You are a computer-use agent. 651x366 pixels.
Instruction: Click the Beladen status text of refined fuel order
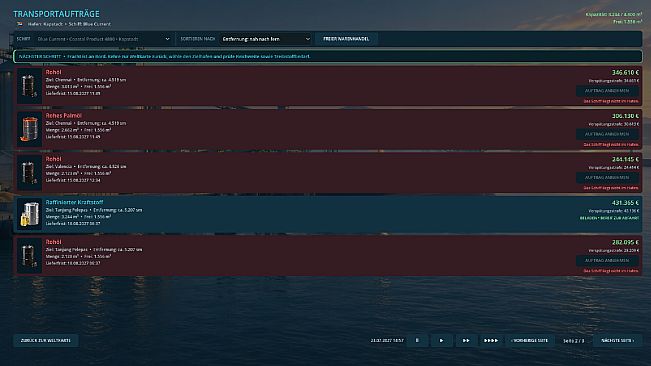pos(609,218)
